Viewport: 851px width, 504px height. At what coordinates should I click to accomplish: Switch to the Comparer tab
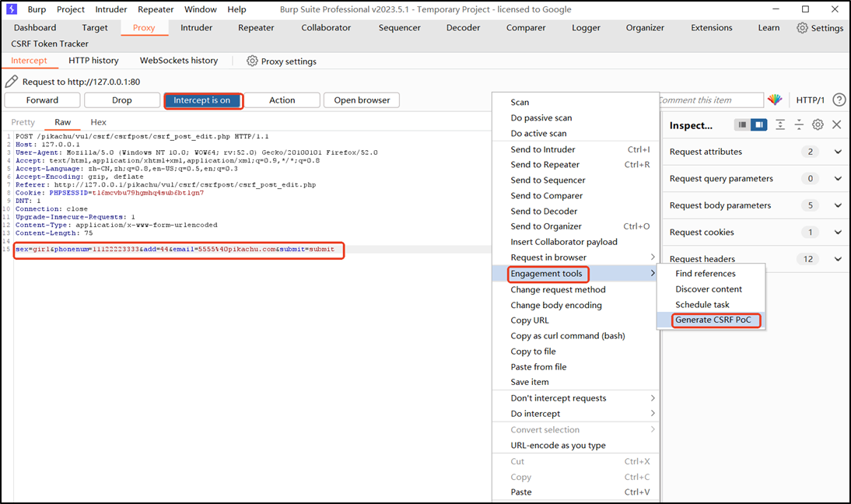[526, 28]
